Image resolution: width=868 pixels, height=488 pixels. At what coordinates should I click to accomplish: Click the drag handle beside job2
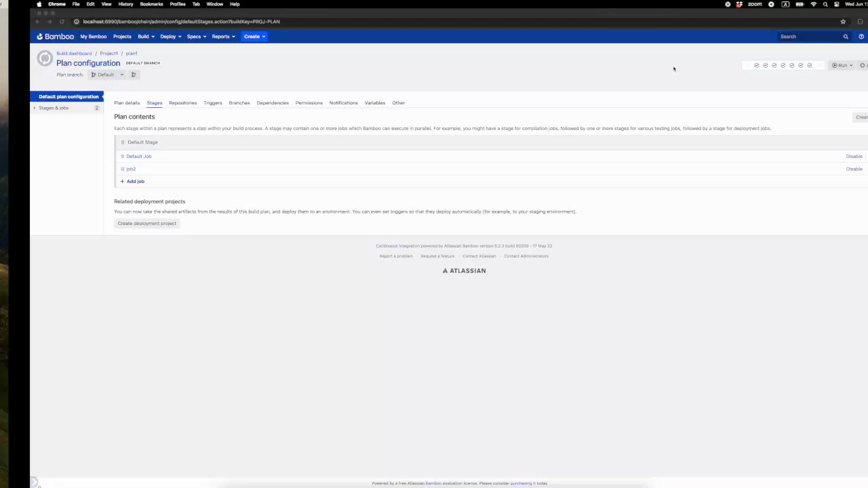(122, 169)
